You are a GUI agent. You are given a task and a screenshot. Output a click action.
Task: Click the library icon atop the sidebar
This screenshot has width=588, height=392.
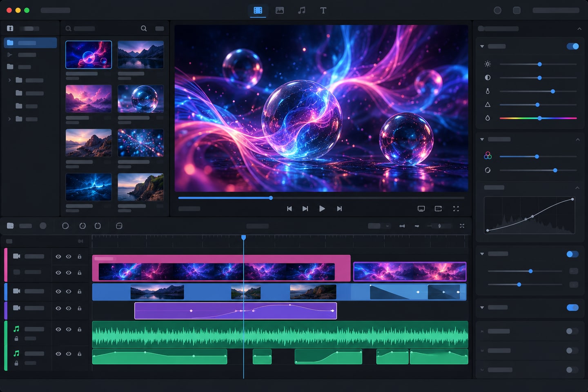10,29
